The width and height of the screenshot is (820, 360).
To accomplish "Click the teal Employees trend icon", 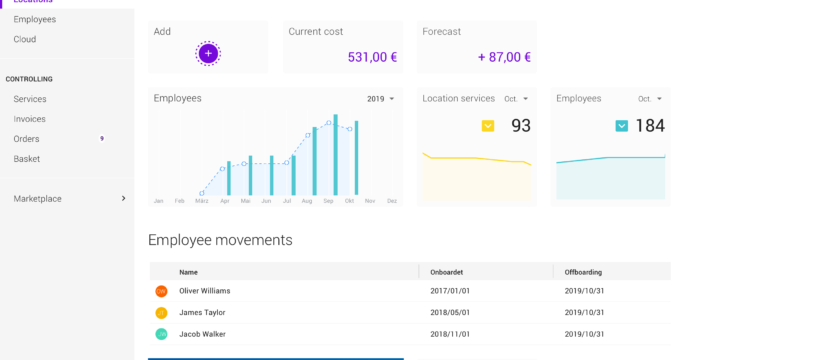I will point(621,126).
